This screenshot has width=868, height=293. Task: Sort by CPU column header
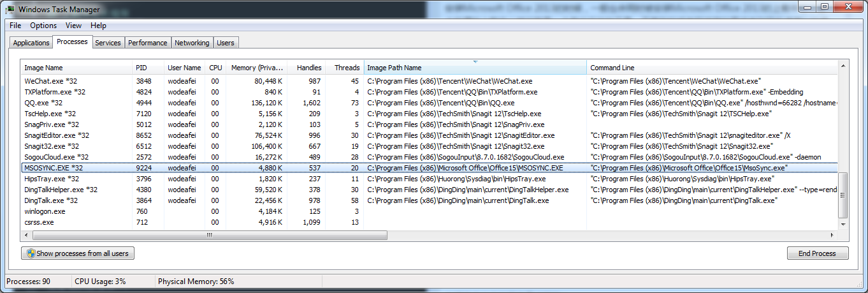[215, 68]
